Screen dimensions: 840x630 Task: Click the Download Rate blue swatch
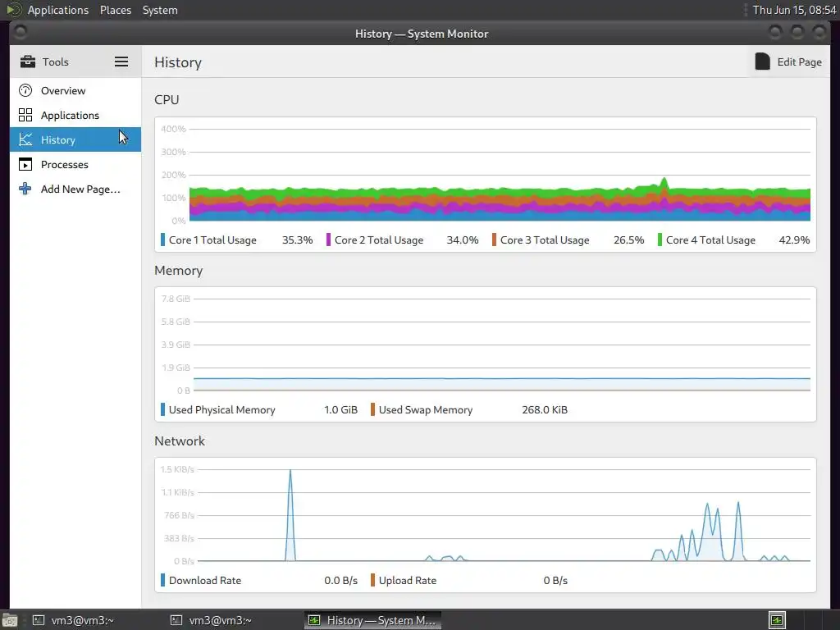coord(162,580)
